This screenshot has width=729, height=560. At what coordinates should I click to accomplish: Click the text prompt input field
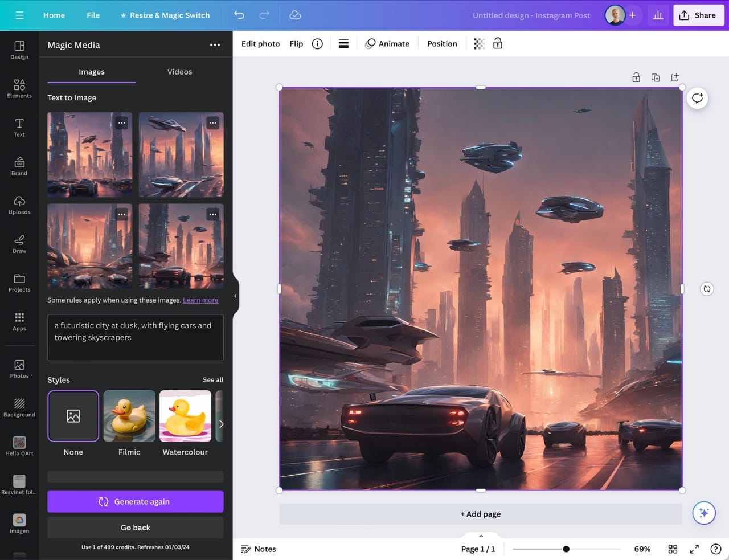tap(136, 337)
